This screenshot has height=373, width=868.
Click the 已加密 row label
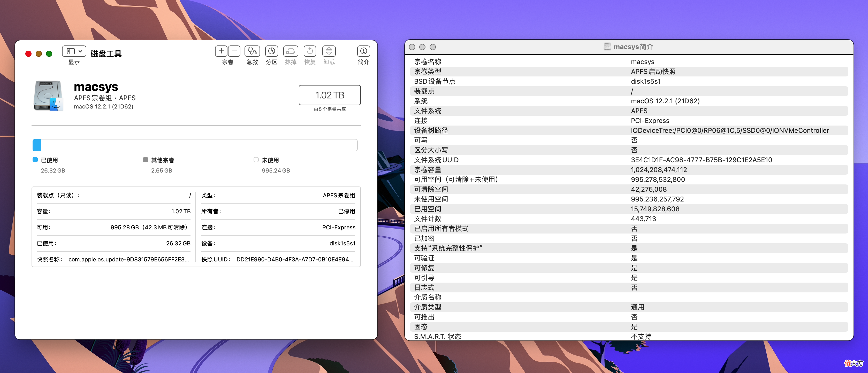click(424, 239)
